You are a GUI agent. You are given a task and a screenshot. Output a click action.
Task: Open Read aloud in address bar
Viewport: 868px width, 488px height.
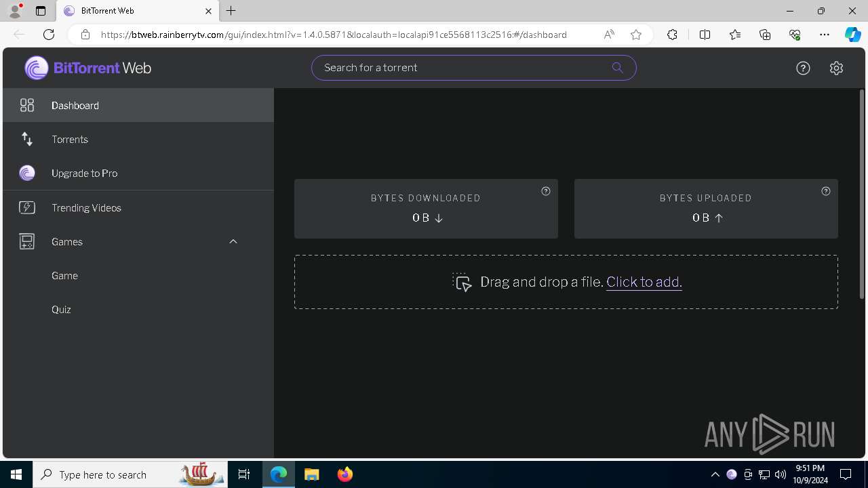pyautogui.click(x=609, y=35)
